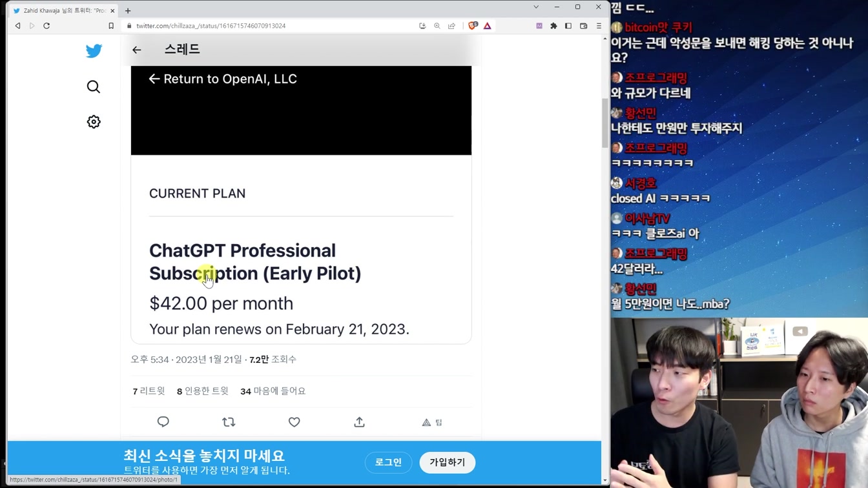Click chat message 'closed AI ㅋㅋㅋㅋㅋ'
Screen dimensions: 868x488
(x=660, y=198)
